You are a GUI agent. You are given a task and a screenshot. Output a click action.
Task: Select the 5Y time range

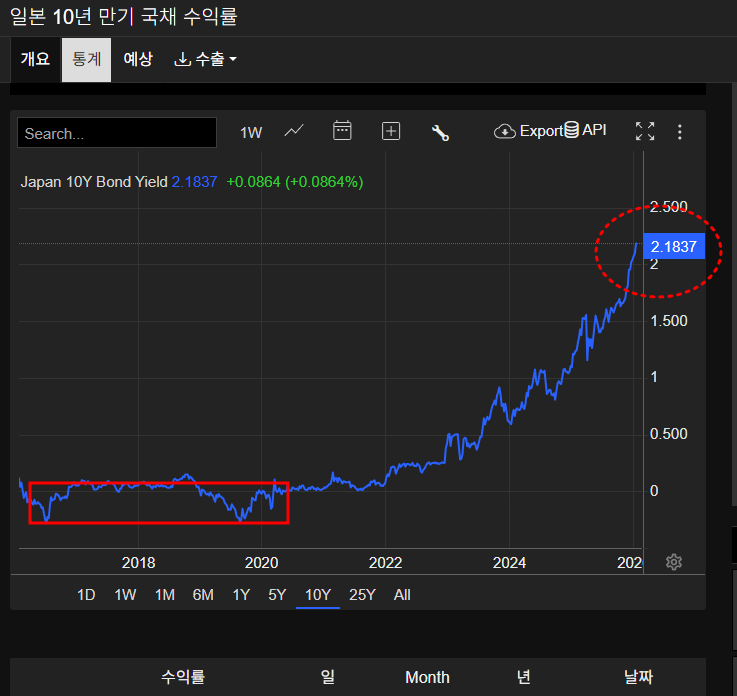pos(277,595)
